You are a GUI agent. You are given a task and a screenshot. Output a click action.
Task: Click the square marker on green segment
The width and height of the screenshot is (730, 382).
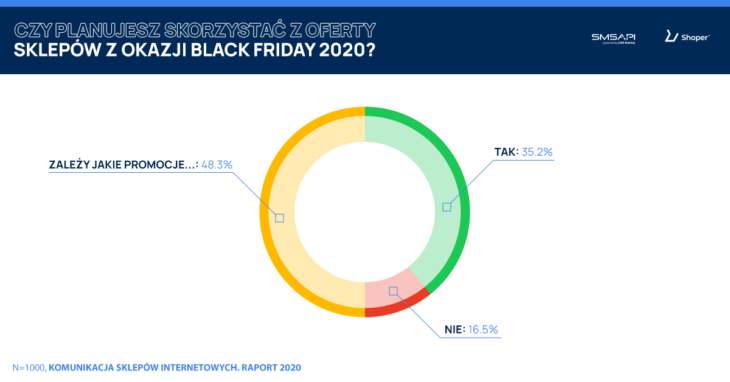(x=446, y=207)
